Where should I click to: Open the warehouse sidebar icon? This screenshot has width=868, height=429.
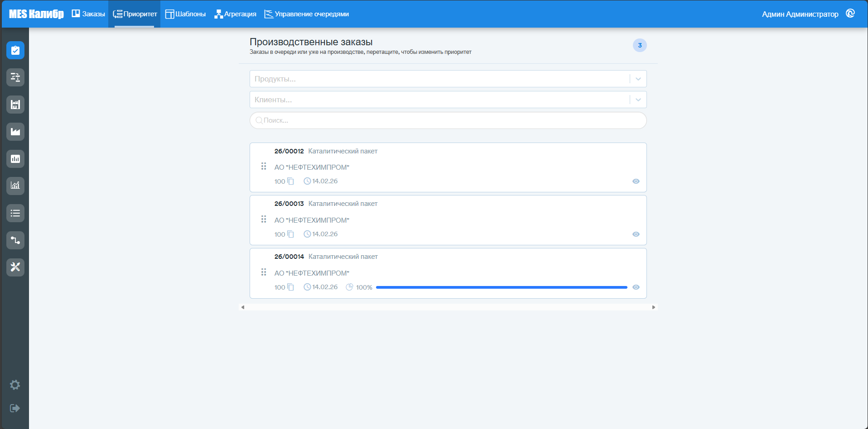click(15, 105)
